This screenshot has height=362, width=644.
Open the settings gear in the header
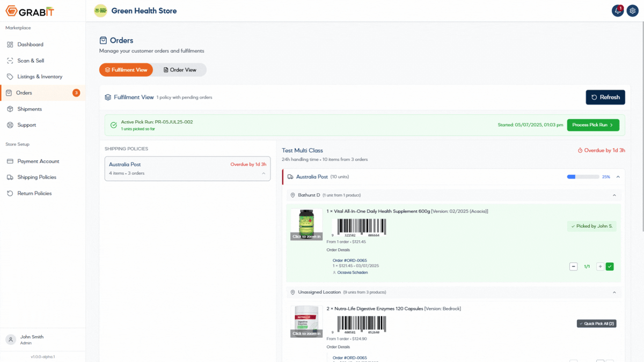coord(633,10)
